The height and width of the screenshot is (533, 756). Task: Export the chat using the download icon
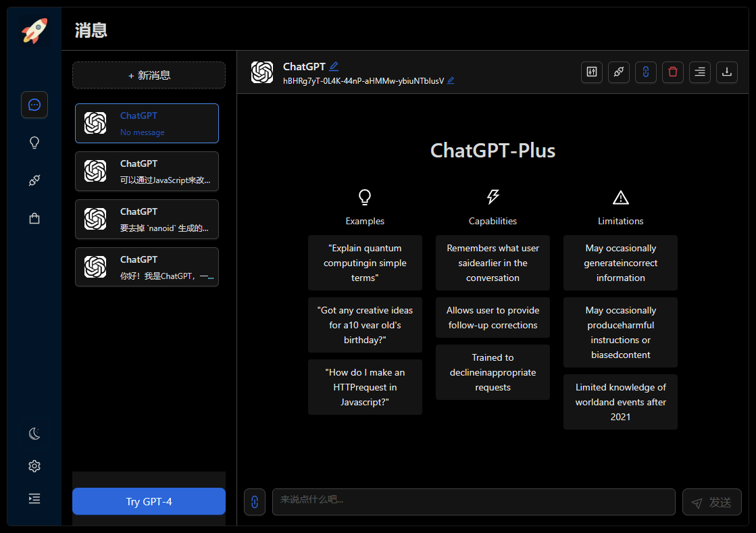726,72
